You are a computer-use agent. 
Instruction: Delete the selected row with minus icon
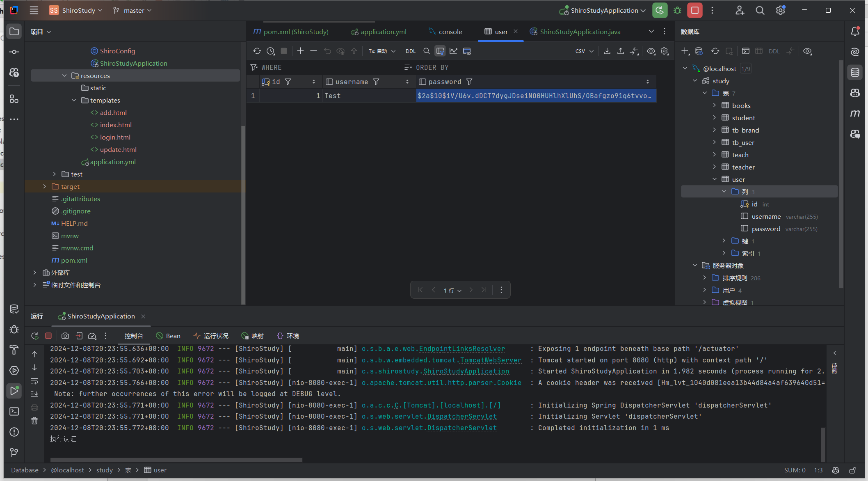[x=314, y=51]
